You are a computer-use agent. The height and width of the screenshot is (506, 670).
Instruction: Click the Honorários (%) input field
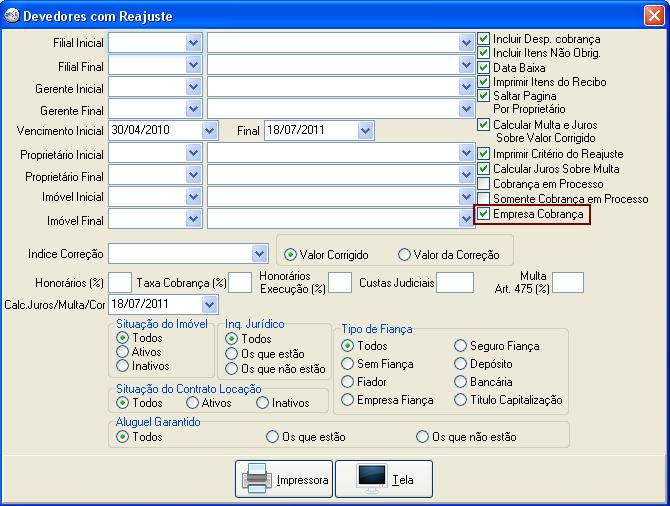pos(120,283)
